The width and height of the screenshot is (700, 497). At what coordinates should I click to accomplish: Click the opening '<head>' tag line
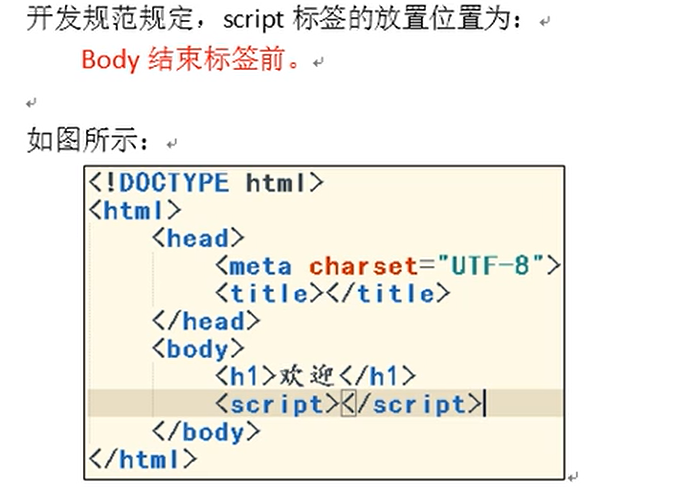[x=198, y=238]
